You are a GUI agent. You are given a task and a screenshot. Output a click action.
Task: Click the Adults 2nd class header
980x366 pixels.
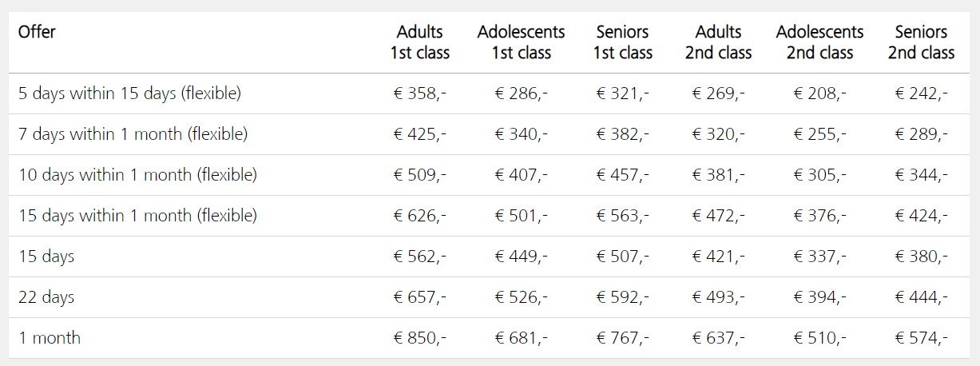coord(718,42)
